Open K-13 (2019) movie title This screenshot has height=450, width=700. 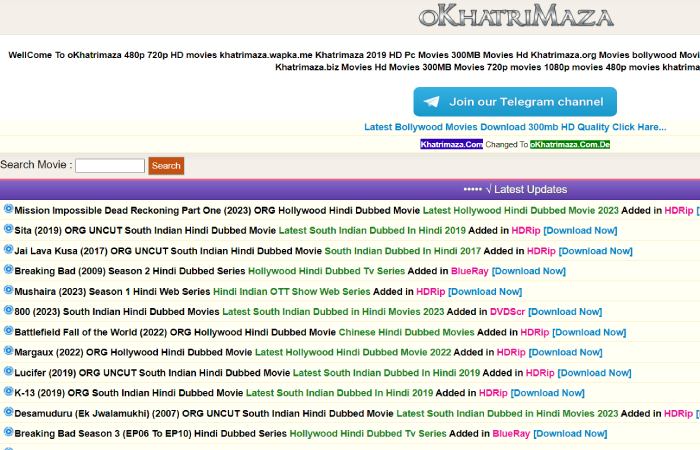[129, 393]
